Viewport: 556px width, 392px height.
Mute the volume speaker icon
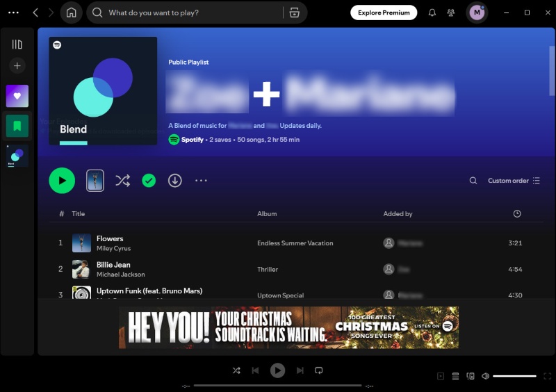[485, 376]
